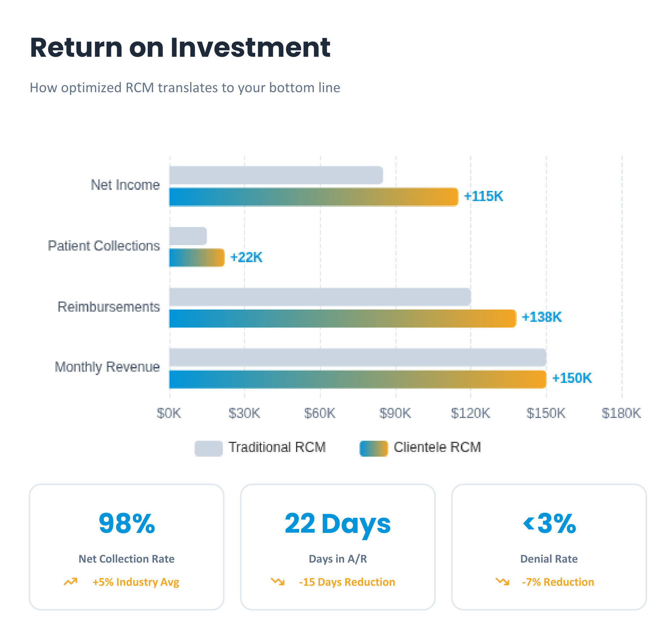Viewport: 672px width, 619px height.
Task: Click the +5% Industry Avg text
Action: (x=136, y=582)
